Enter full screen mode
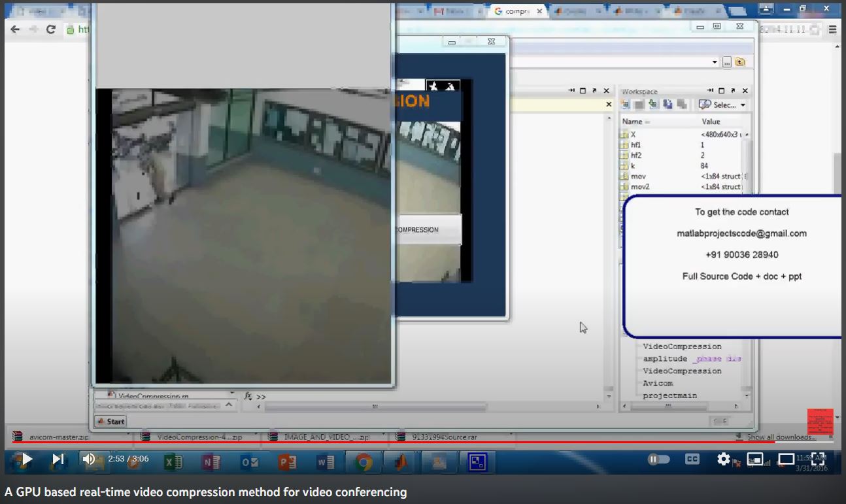 point(818,460)
